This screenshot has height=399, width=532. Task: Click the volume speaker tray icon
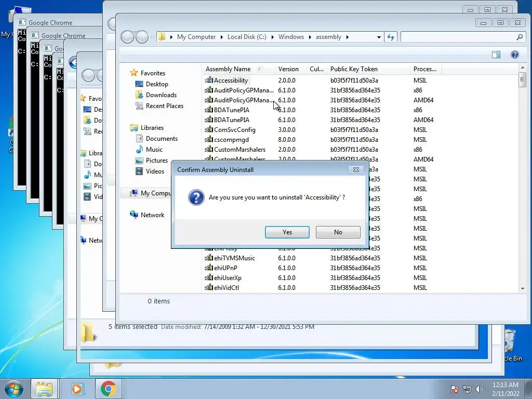480,389
